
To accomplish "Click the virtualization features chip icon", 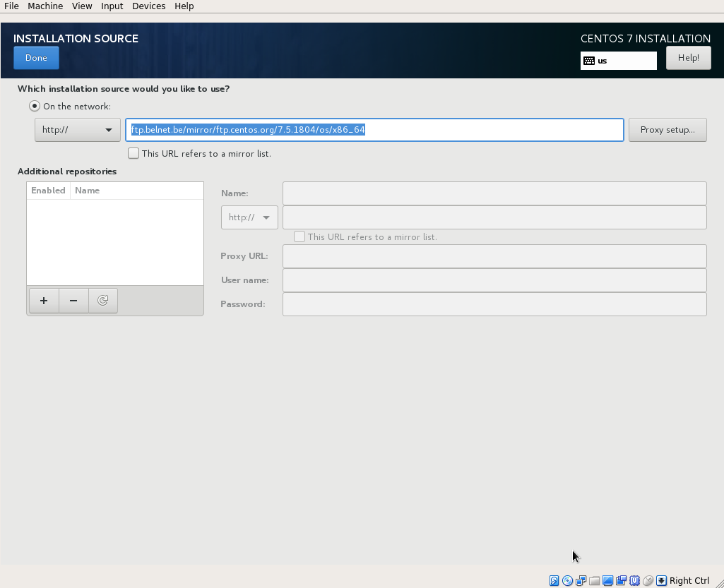I will tap(634, 580).
